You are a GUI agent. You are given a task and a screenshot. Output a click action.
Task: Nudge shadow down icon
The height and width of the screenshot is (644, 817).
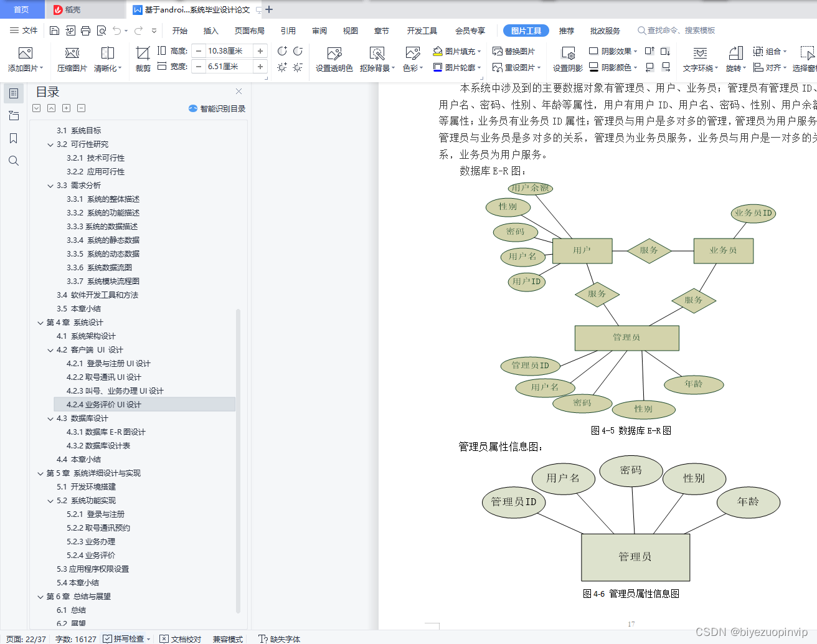666,51
